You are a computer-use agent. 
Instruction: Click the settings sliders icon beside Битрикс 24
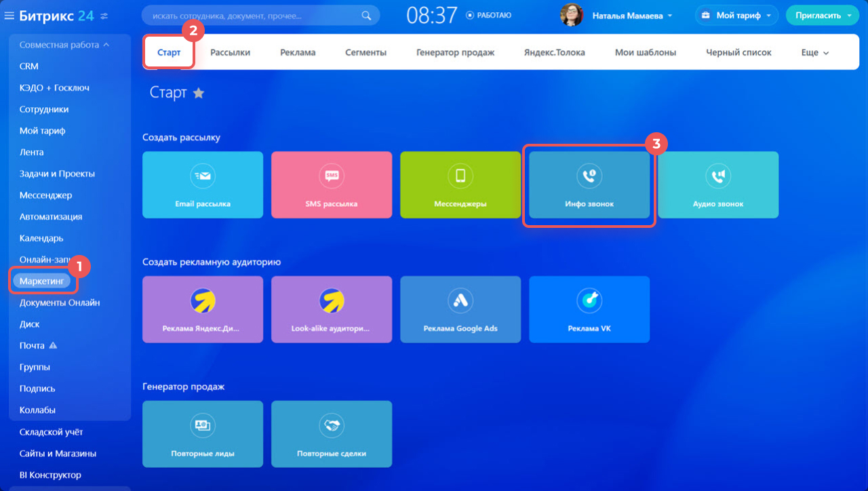[x=104, y=15]
